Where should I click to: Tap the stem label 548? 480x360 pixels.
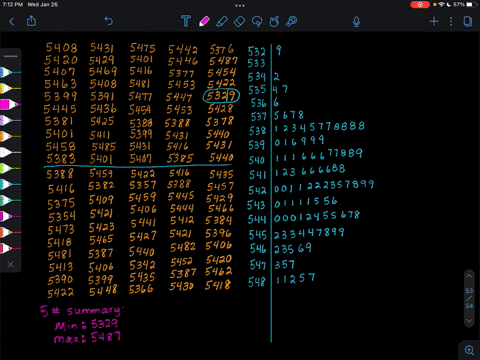[257, 282]
